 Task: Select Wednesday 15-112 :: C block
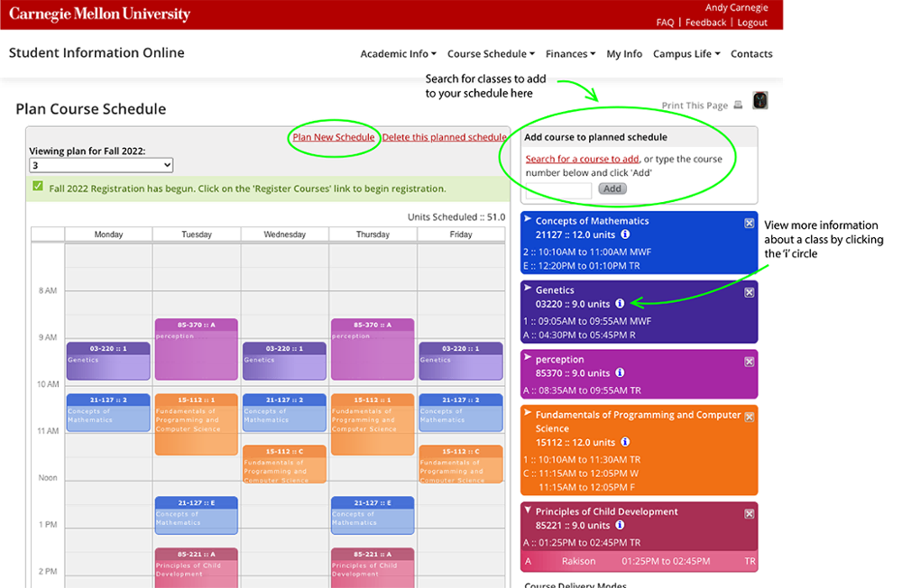coord(284,464)
